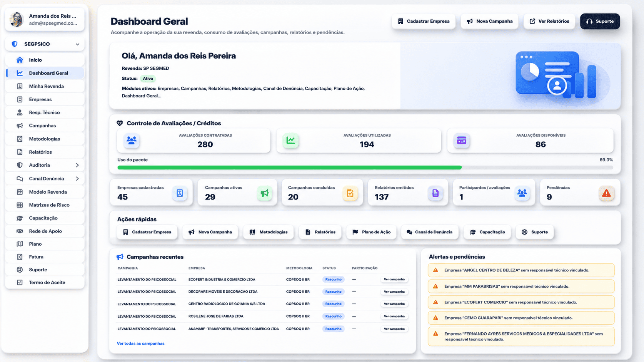Image resolution: width=644 pixels, height=362 pixels.
Task: Open Metodologias in the sidebar
Action: 45,139
